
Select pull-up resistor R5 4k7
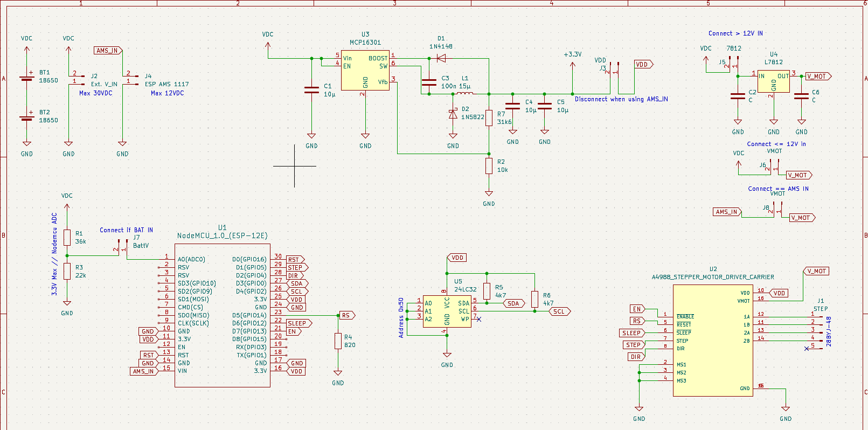[487, 292]
